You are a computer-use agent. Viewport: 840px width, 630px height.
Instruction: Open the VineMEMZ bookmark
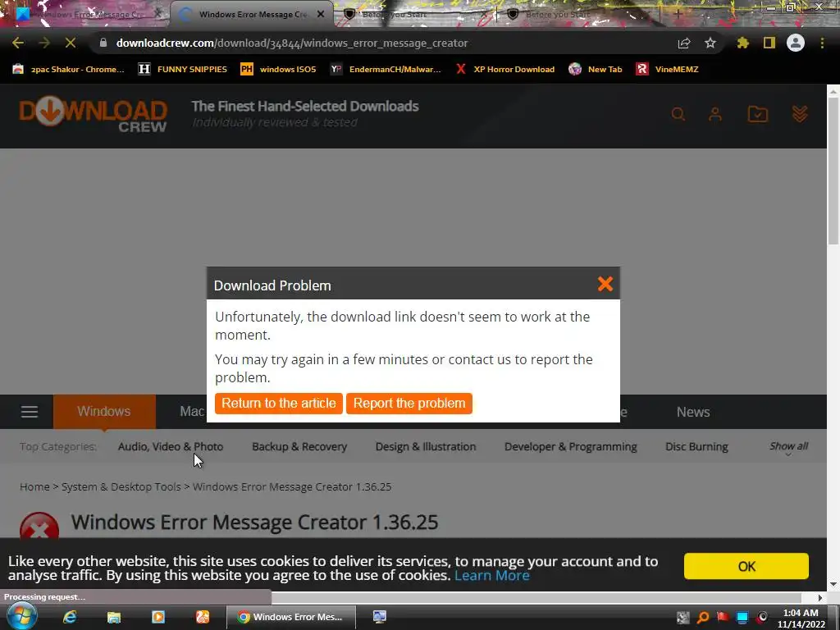[667, 69]
